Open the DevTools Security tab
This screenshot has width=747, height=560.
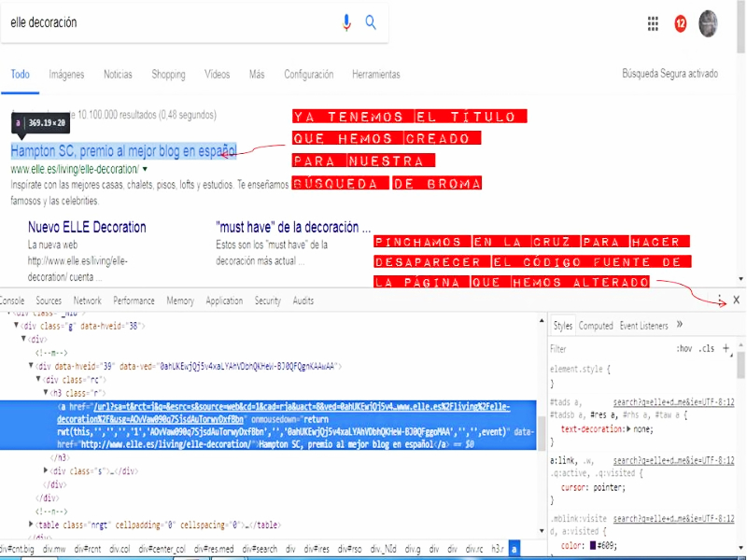[267, 301]
